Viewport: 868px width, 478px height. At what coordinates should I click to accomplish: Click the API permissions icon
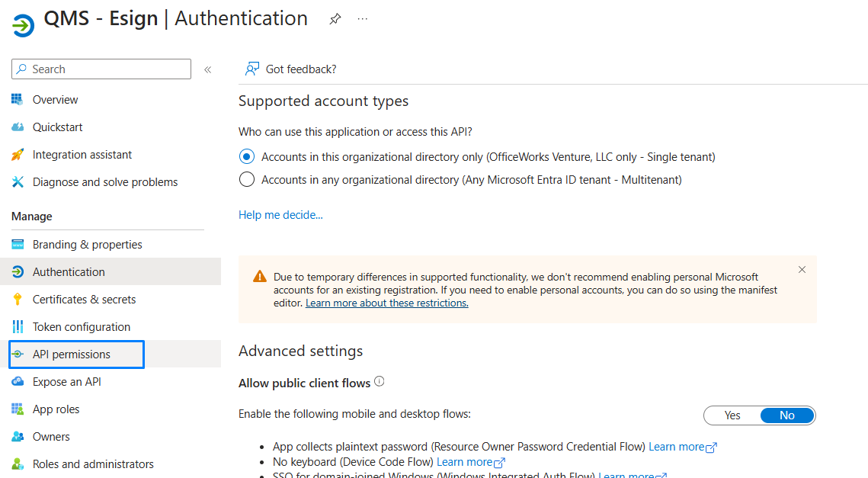[x=18, y=354]
